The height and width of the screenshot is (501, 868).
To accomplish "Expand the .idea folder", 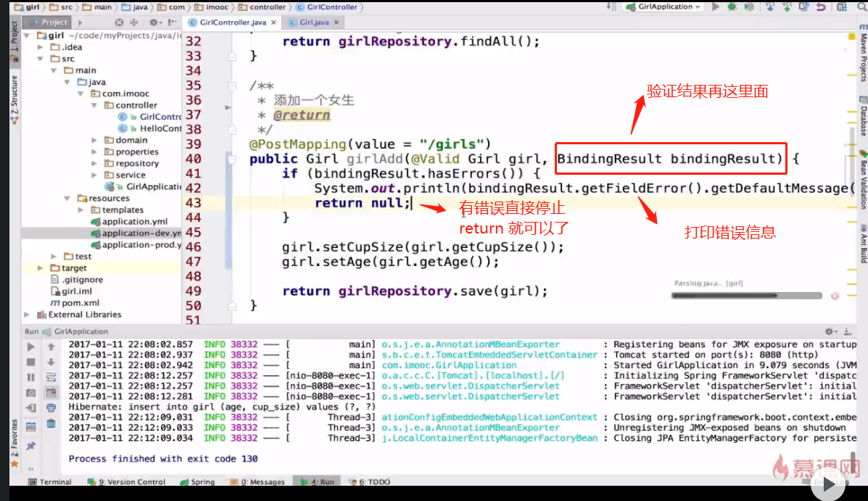I will point(41,47).
